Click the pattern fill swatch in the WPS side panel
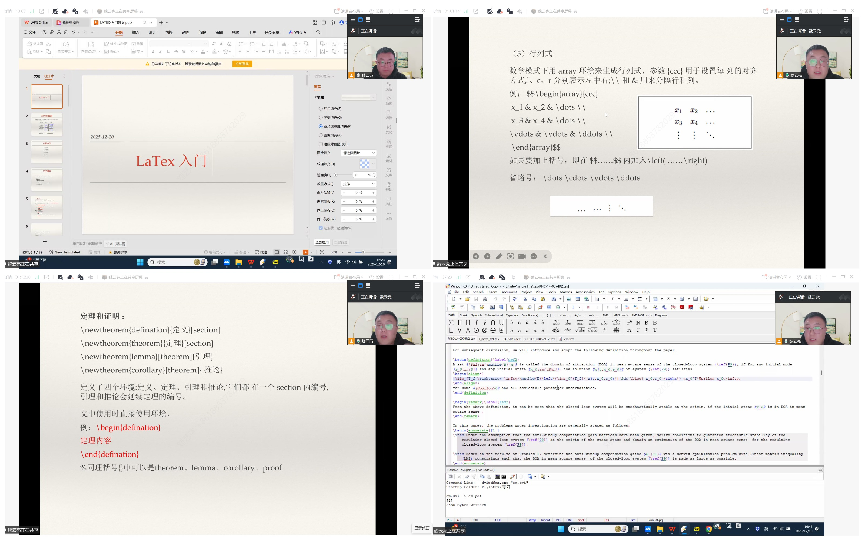865x541 pixels. 365,163
